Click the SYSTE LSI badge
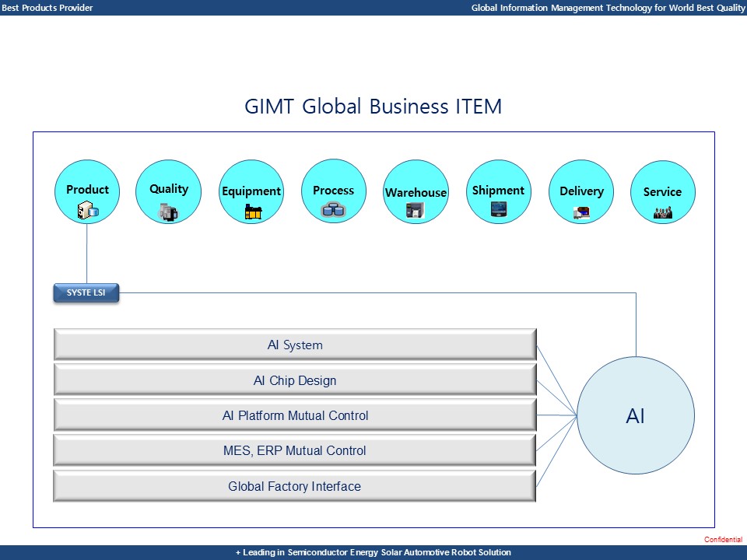 click(86, 292)
